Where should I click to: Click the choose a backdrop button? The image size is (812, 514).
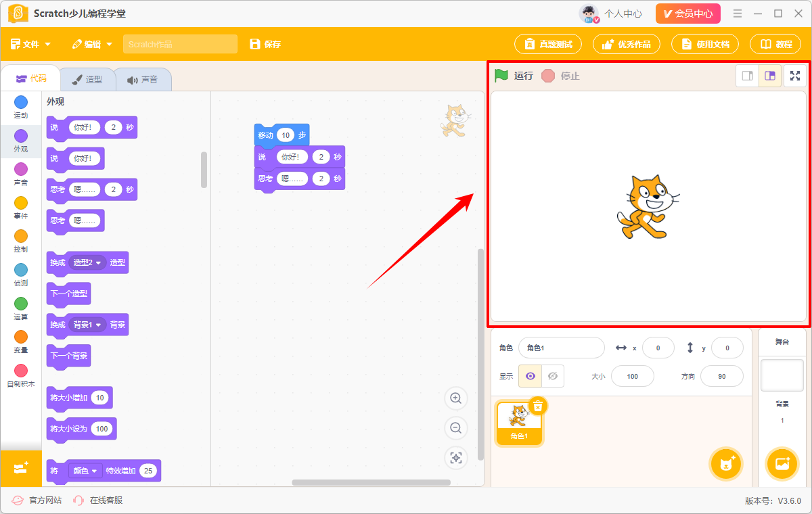click(x=782, y=464)
